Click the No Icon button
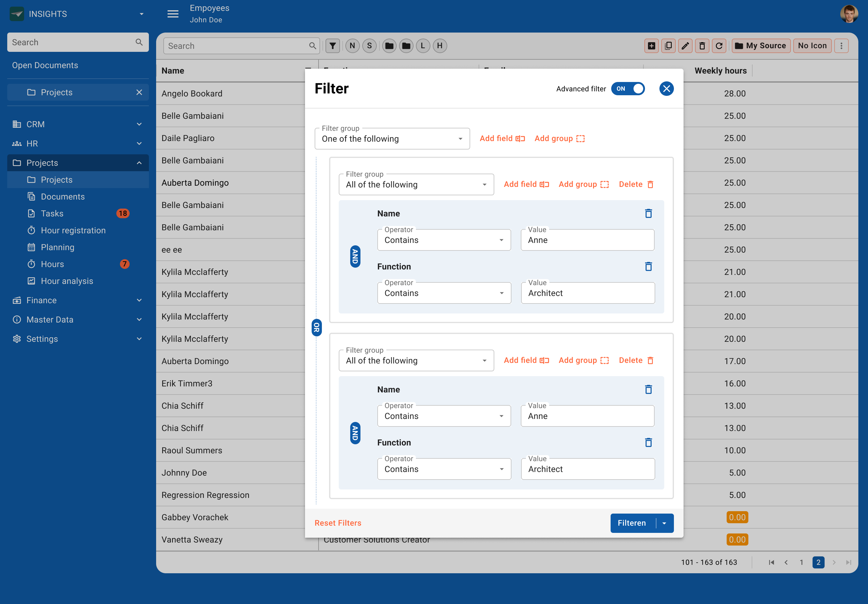This screenshot has width=868, height=604. [x=812, y=46]
